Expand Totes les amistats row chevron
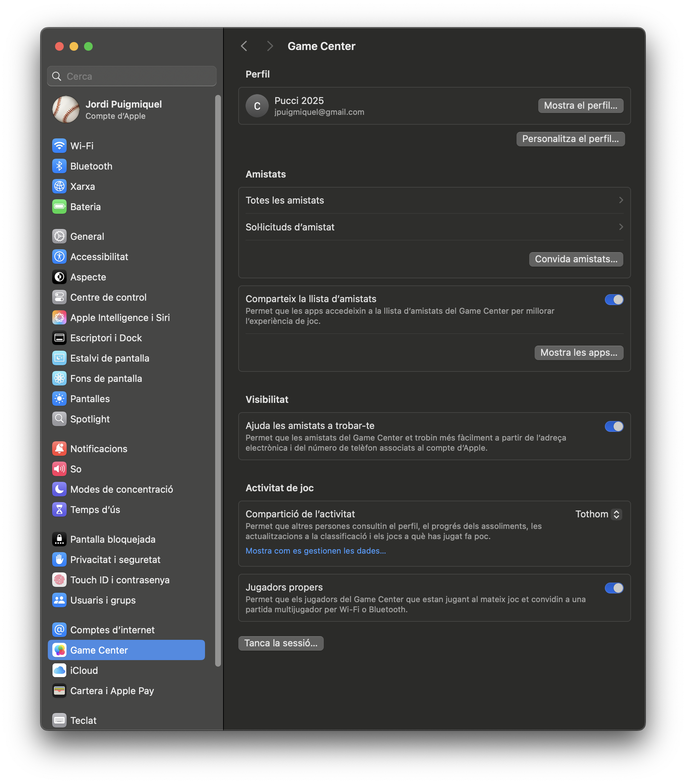Image resolution: width=686 pixels, height=784 pixels. point(621,200)
